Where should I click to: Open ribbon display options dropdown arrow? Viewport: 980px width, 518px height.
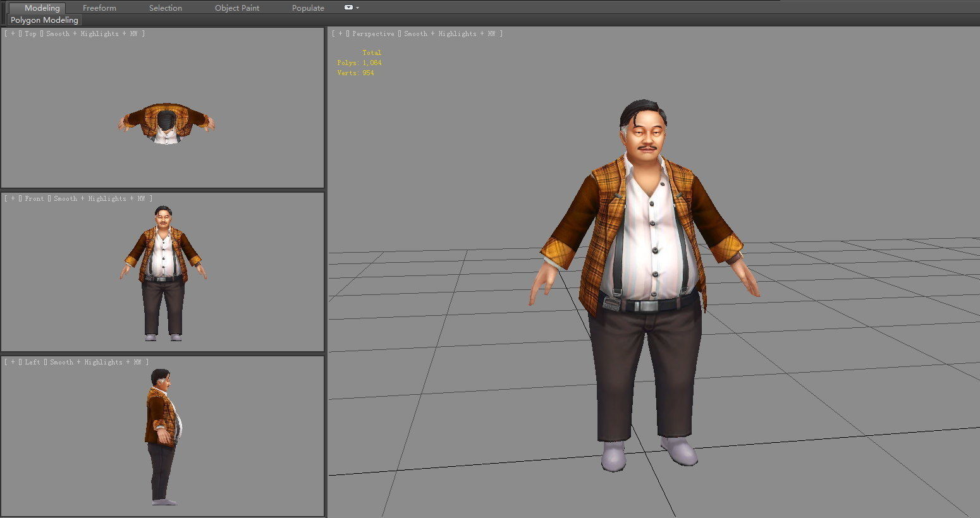pos(358,8)
